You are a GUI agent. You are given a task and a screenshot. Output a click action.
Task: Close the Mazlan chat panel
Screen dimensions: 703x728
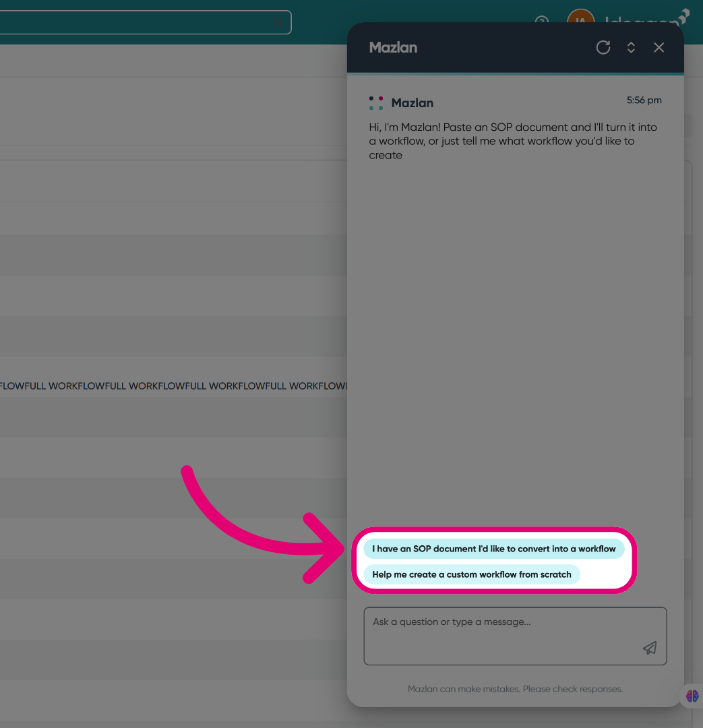click(659, 47)
